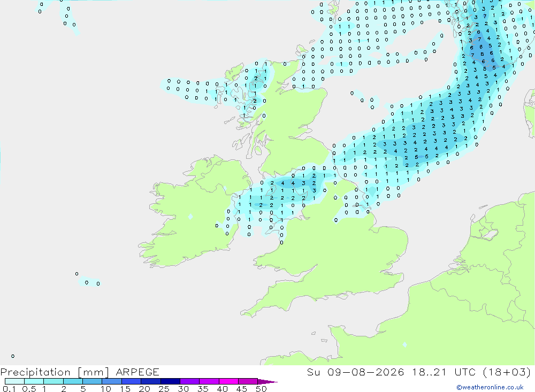535x392 pixels.
Task: Click the 0.5–1 mm legend color box
Action: [x=34, y=381]
